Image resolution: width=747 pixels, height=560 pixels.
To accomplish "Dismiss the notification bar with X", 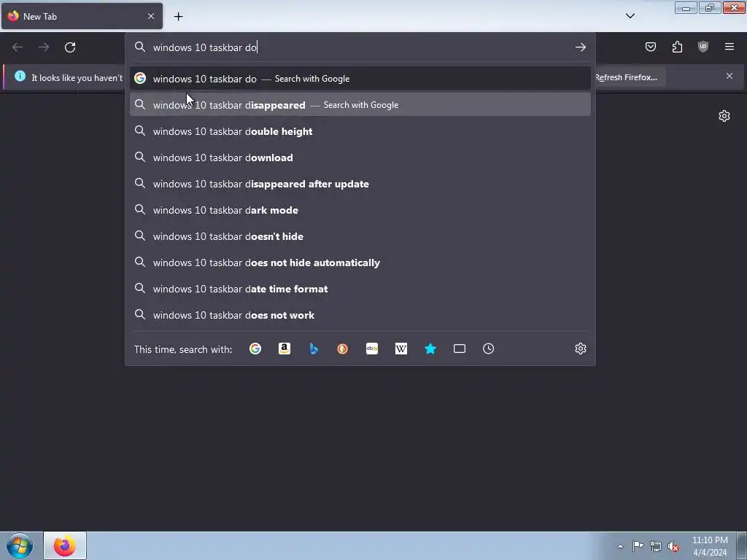I will click(x=729, y=76).
